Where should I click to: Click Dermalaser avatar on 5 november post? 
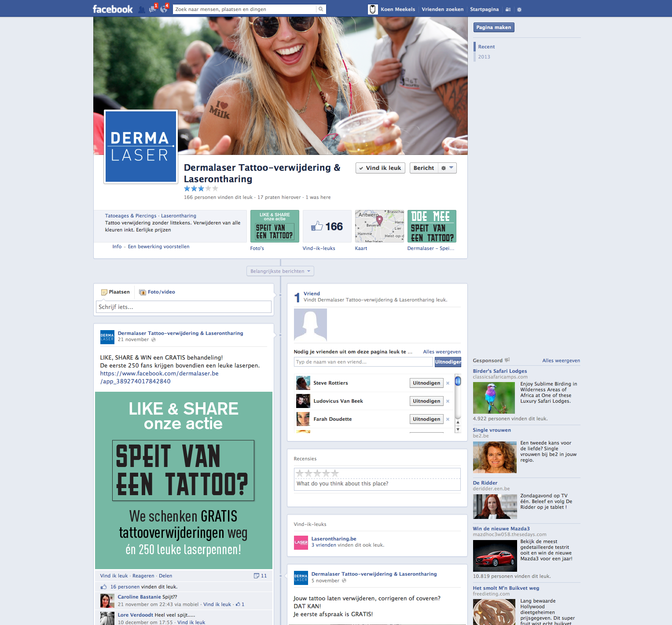[301, 578]
